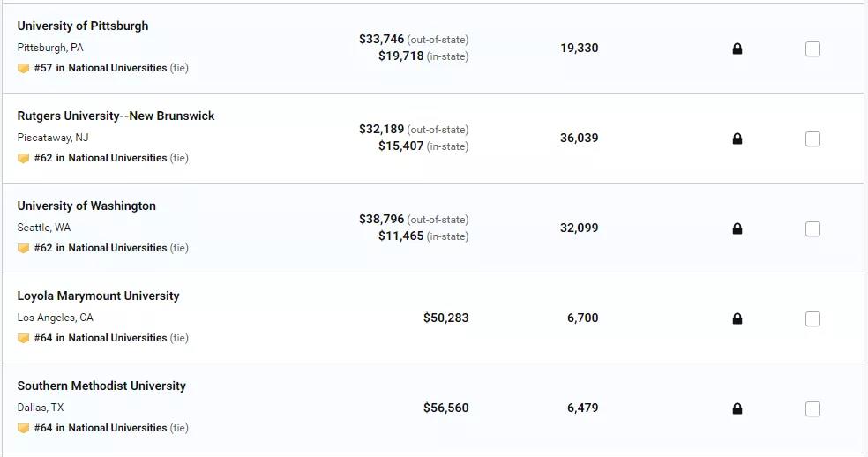Open the University of Pittsburgh school page
The height and width of the screenshot is (457, 868).
point(83,26)
